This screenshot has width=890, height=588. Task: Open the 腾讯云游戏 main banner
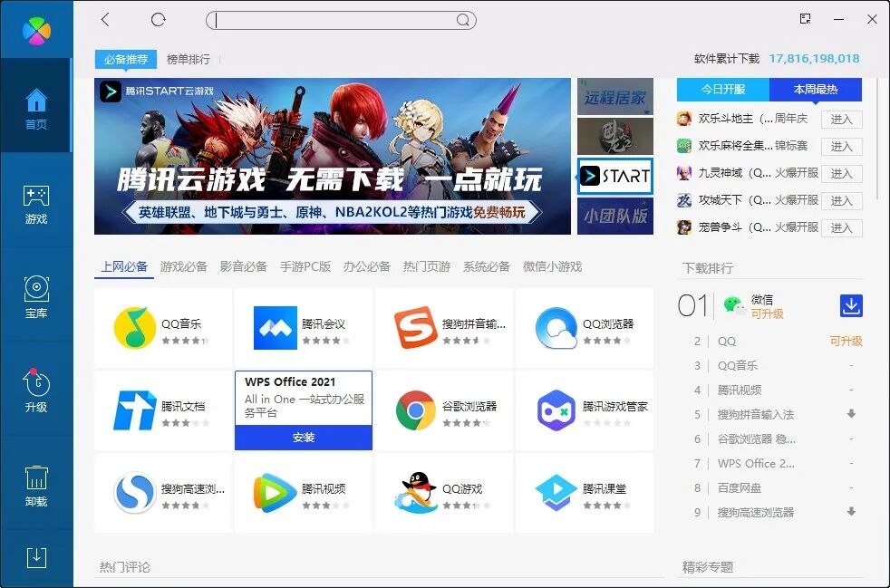click(x=333, y=156)
